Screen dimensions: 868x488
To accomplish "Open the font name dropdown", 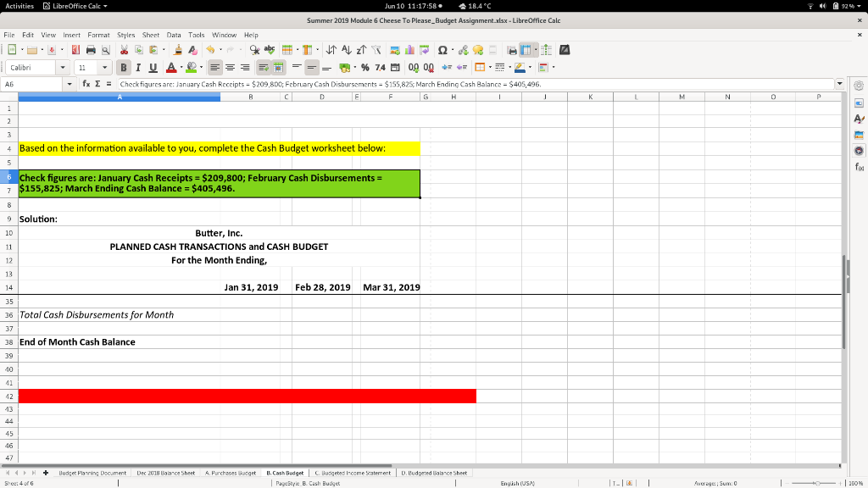I will pyautogui.click(x=63, y=68).
